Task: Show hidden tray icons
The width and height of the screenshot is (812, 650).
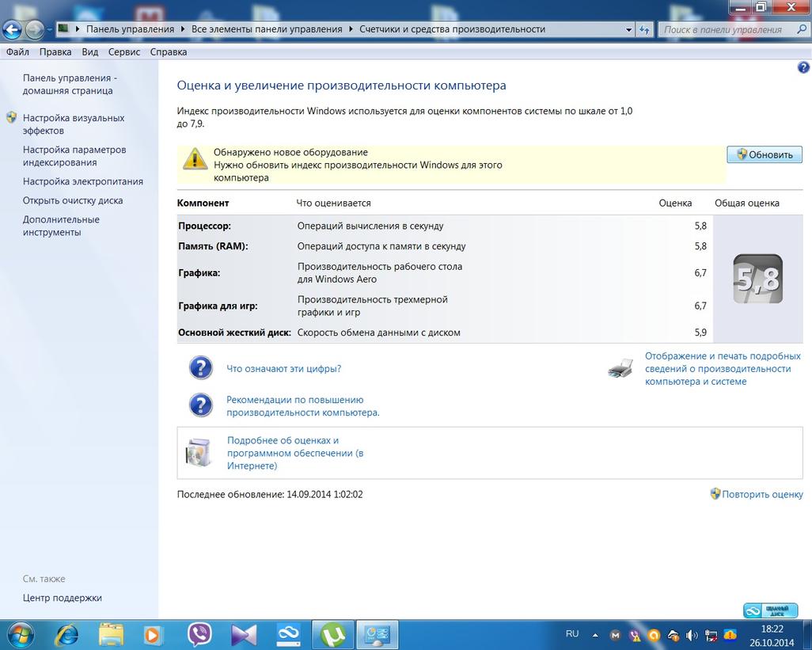Action: (595, 635)
